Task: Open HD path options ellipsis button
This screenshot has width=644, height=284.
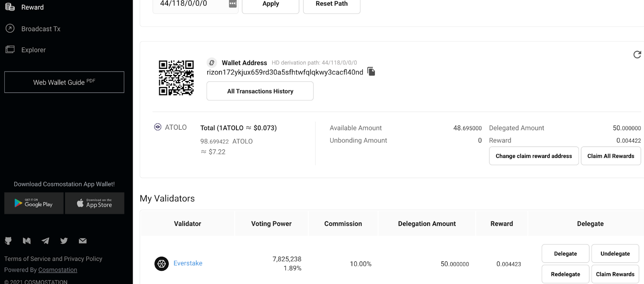Action: click(x=233, y=4)
